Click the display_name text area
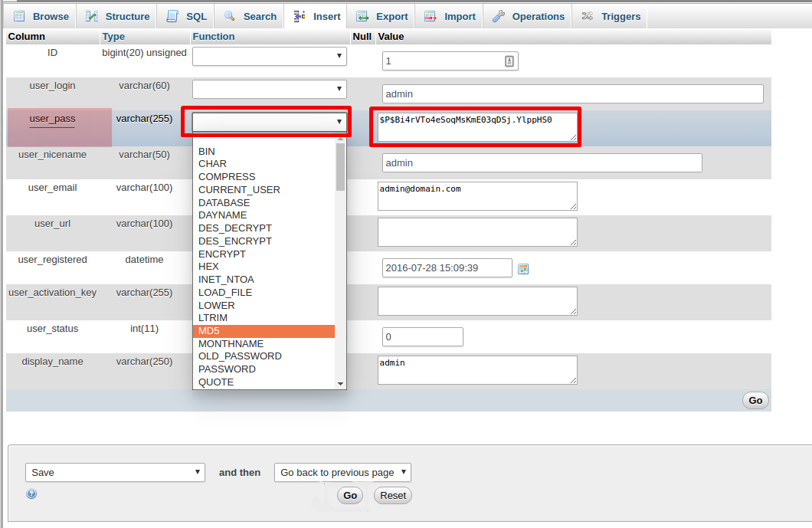812x528 pixels. pos(477,370)
